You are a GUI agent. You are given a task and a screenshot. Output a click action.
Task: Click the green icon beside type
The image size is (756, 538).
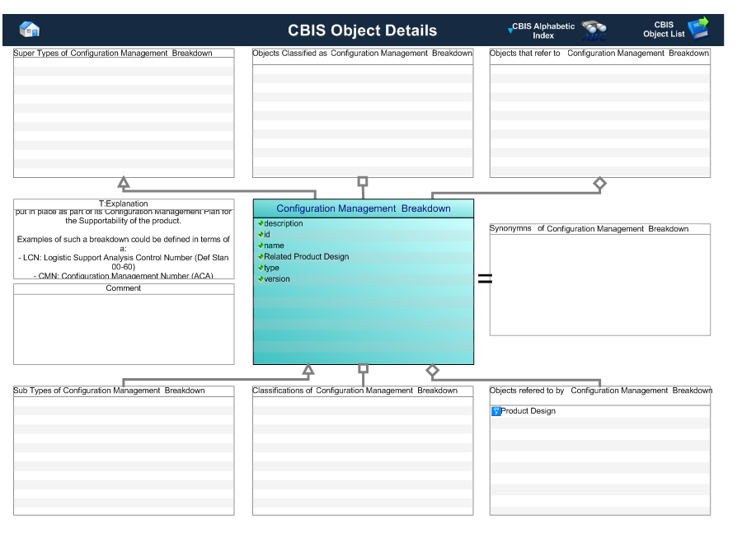click(x=261, y=267)
